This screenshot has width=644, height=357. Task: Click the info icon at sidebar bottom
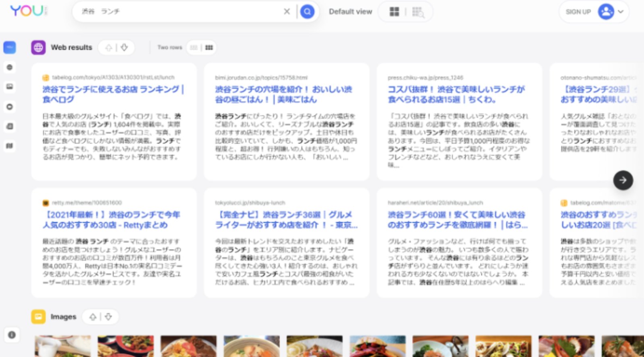[x=12, y=334]
